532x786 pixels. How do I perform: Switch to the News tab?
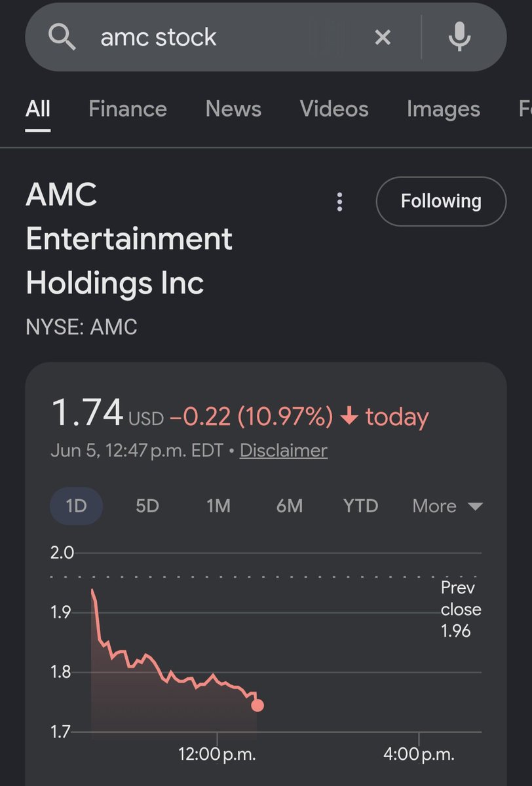point(233,109)
